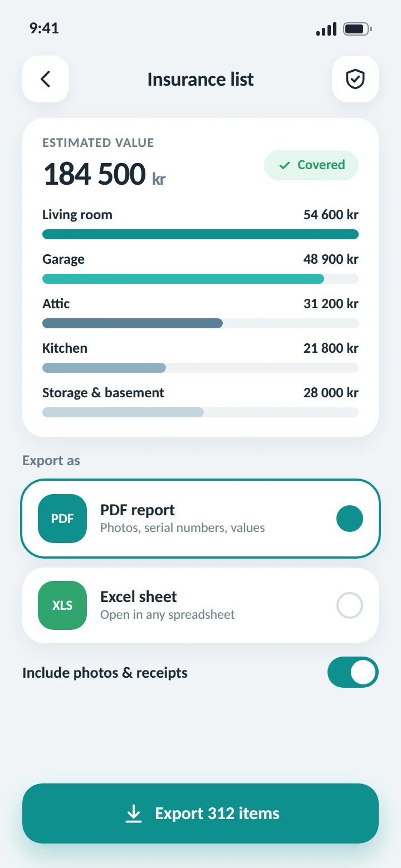401x868 pixels.
Task: Tap the cellular signal bars icon
Action: pyautogui.click(x=326, y=29)
